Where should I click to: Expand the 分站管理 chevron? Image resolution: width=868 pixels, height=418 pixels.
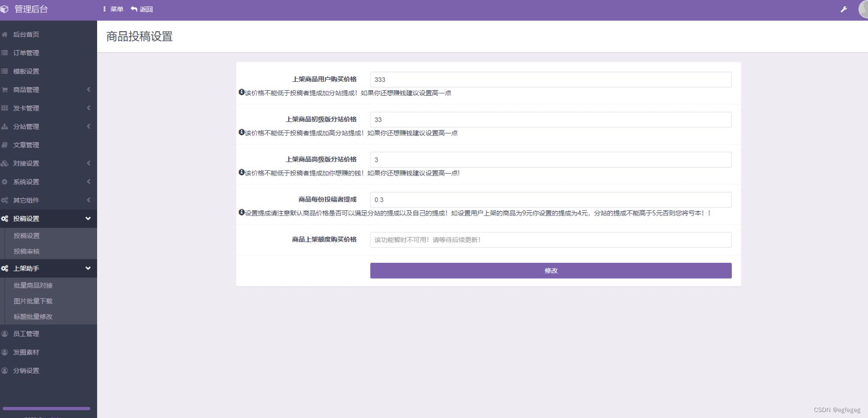[x=89, y=126]
